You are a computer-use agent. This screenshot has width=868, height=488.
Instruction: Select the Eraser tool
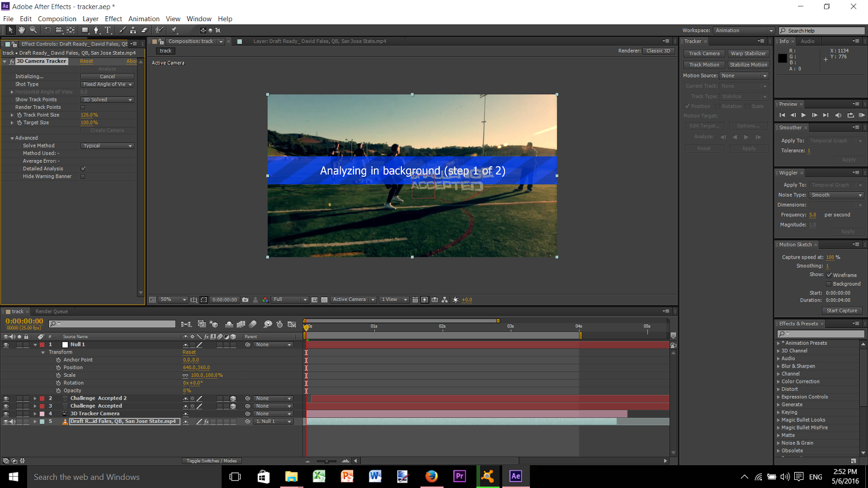click(144, 30)
